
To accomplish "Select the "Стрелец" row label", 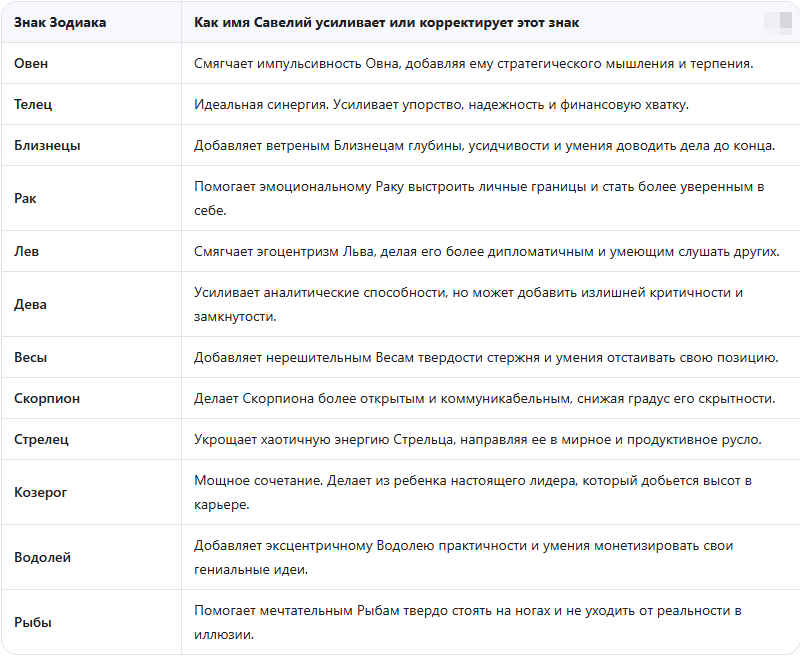I will [41, 439].
